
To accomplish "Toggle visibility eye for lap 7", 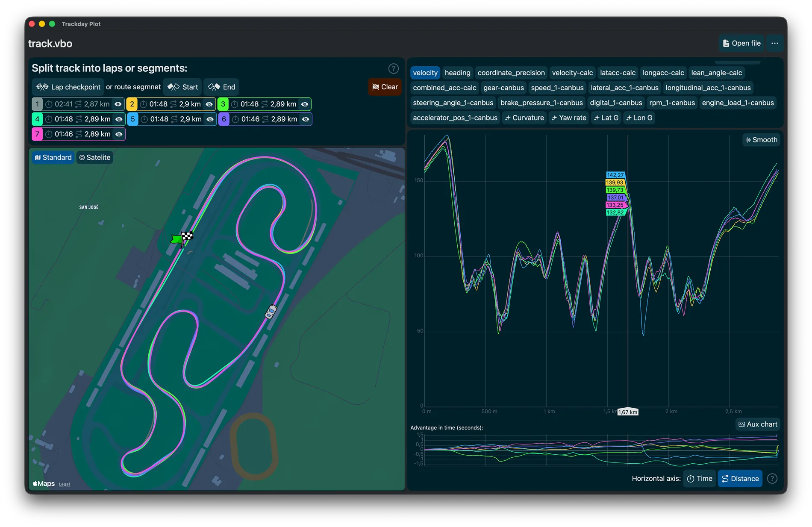I will 119,134.
